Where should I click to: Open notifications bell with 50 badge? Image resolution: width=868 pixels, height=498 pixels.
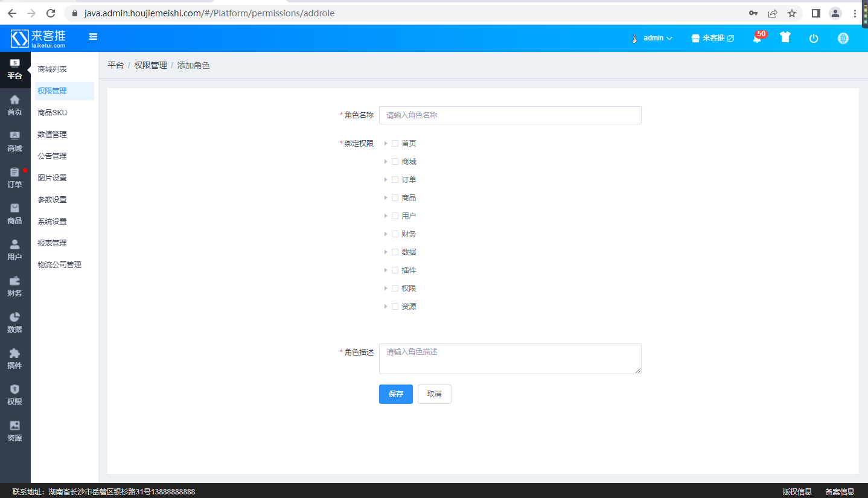coord(758,37)
